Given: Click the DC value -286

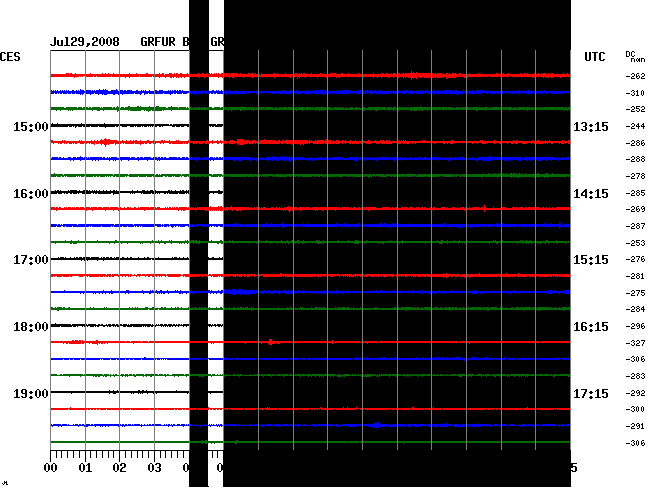Looking at the screenshot, I should pos(635,143).
